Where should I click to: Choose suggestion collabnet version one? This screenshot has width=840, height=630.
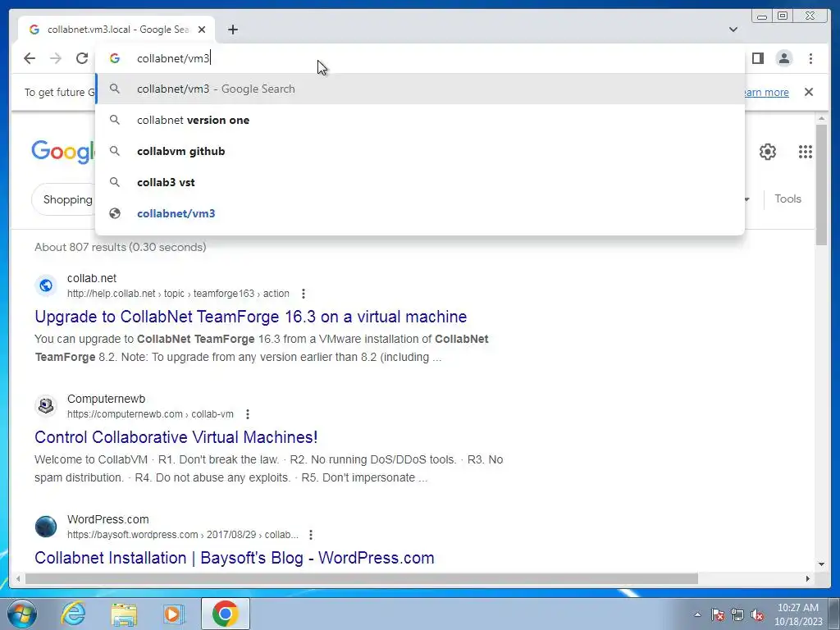(x=420, y=120)
